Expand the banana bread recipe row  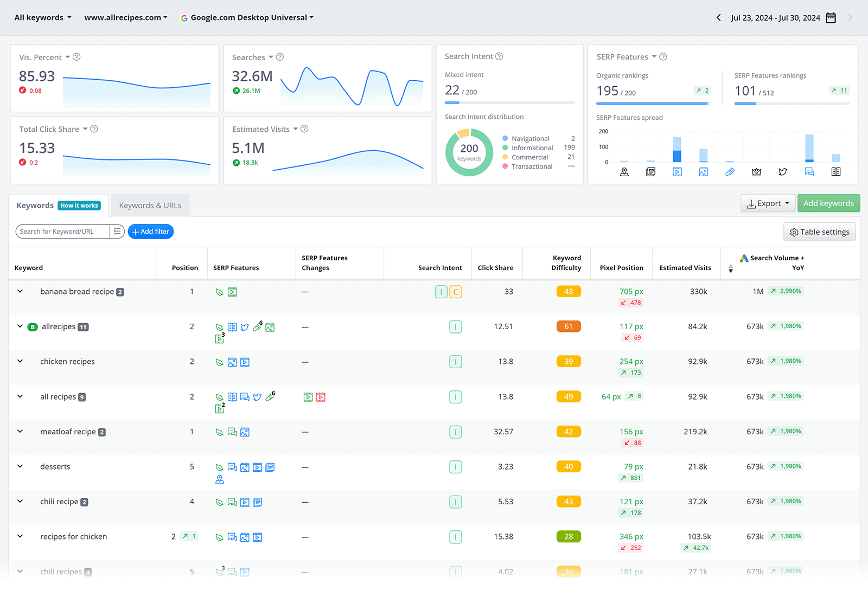[20, 291]
